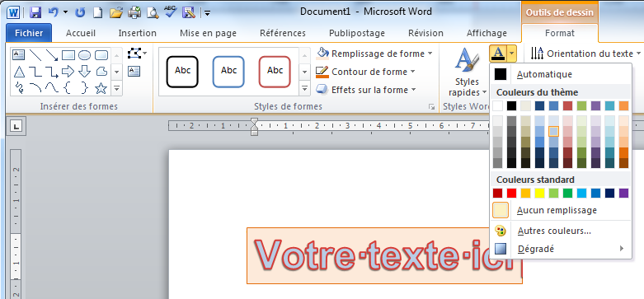Select the curve line shape
Viewport: 644px width, 299px height.
(x=52, y=88)
